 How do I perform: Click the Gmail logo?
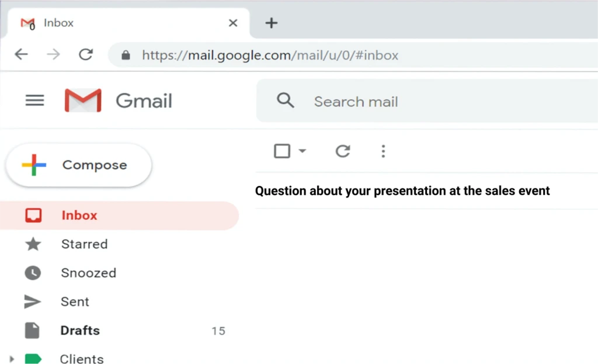[83, 100]
